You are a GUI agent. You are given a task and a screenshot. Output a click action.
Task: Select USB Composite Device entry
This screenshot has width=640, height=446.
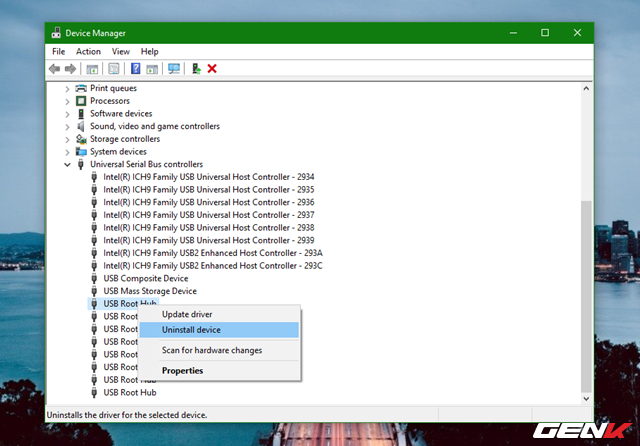click(x=146, y=279)
